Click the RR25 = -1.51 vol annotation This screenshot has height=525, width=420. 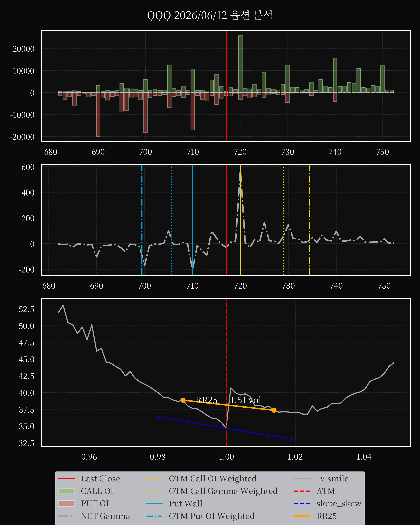228,400
